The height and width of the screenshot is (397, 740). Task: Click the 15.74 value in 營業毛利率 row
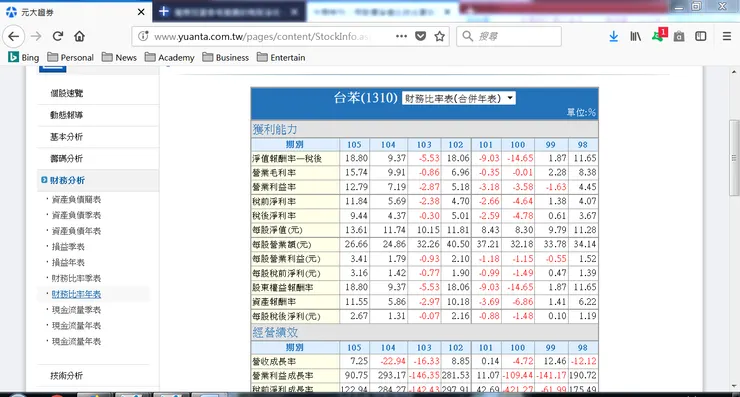pyautogui.click(x=356, y=172)
